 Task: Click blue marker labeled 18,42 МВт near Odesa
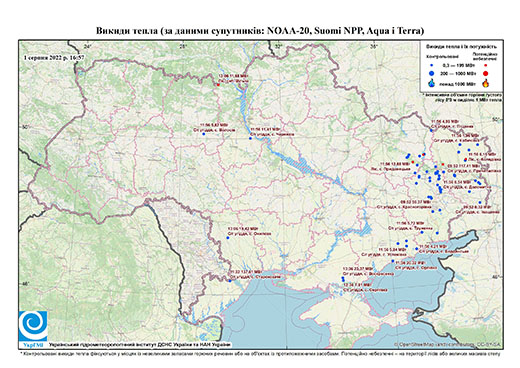point(228,238)
